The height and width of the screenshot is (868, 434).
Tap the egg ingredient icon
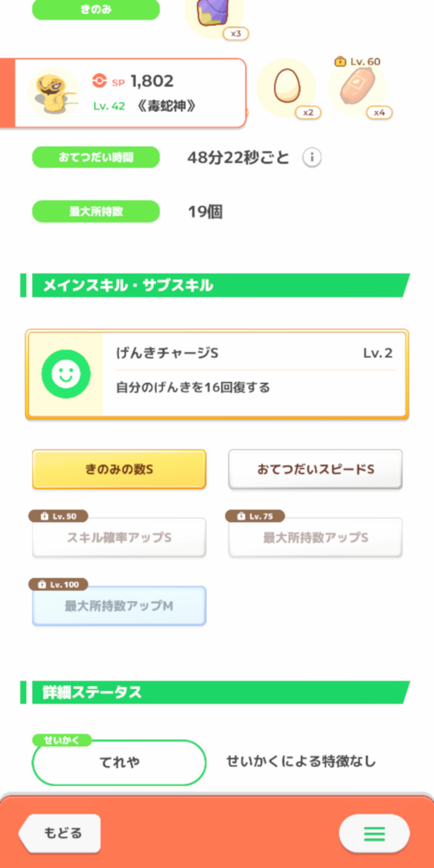tap(287, 88)
